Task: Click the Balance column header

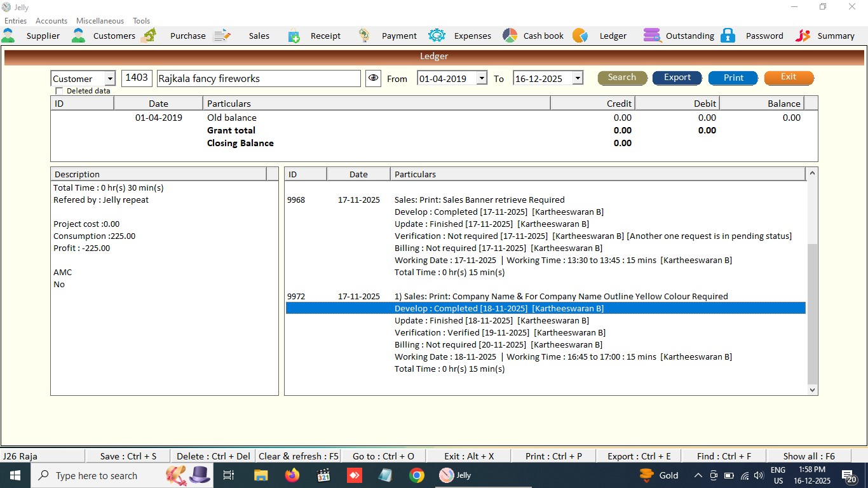Action: click(x=761, y=103)
